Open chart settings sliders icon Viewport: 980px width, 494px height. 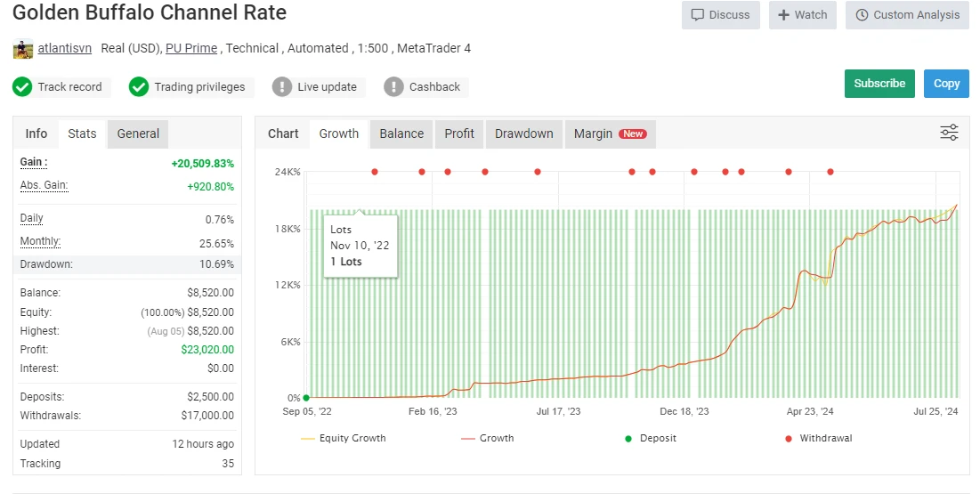coord(949,134)
